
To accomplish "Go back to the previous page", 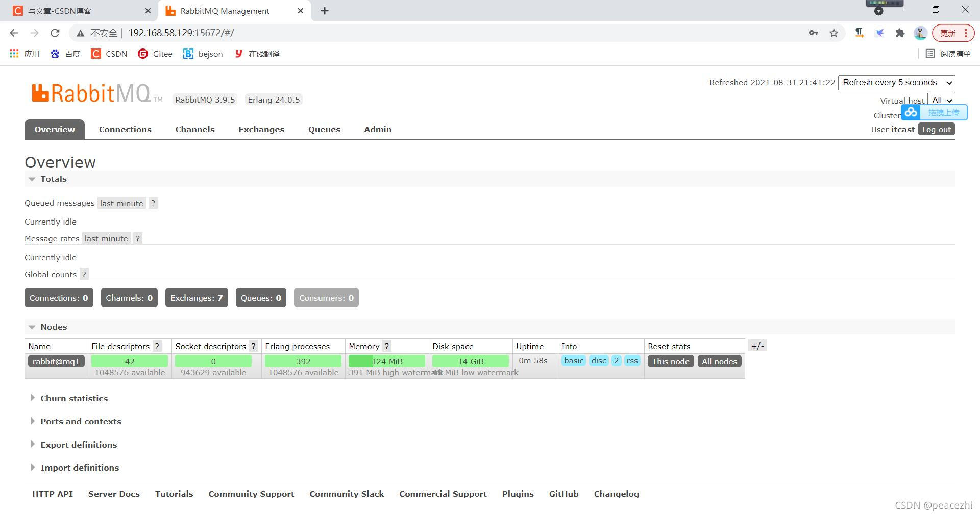I will click(x=14, y=33).
